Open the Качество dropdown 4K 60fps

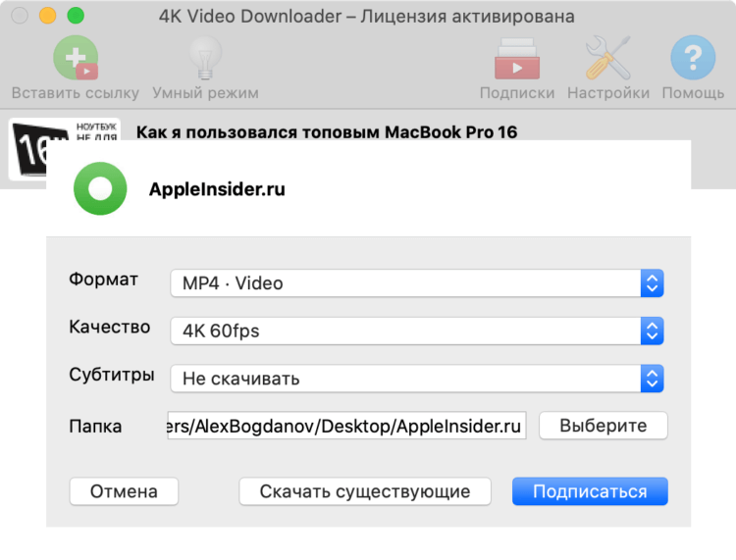[x=417, y=331]
